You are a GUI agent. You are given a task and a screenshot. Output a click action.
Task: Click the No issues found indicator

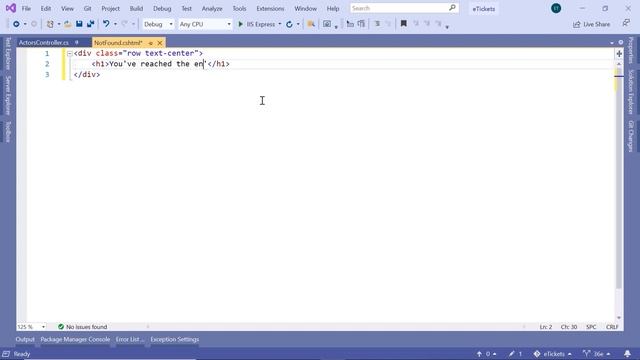tap(82, 327)
